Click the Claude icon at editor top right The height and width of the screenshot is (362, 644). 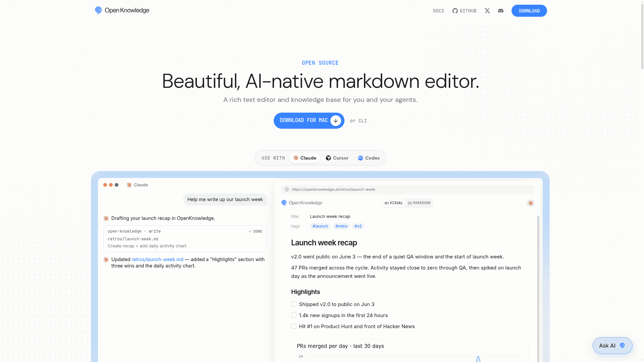(x=531, y=203)
